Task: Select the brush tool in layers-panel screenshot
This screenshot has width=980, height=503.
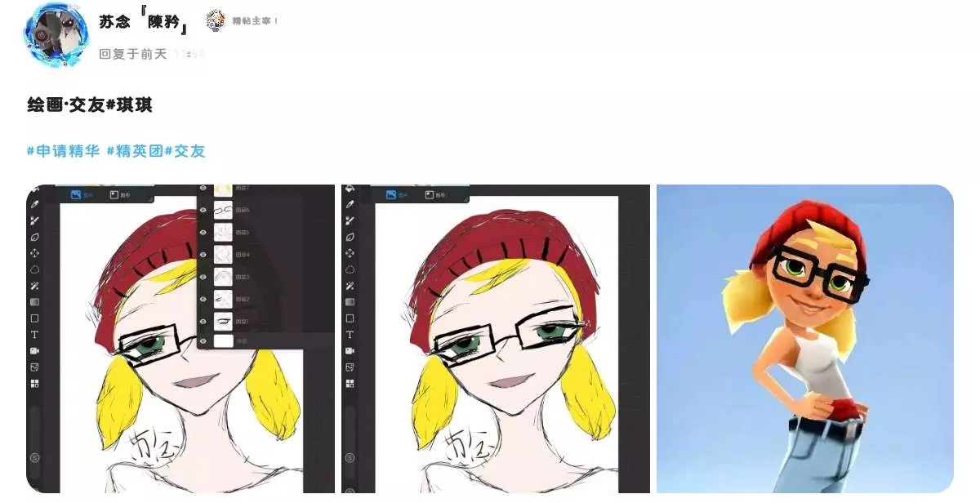Action: [35, 220]
